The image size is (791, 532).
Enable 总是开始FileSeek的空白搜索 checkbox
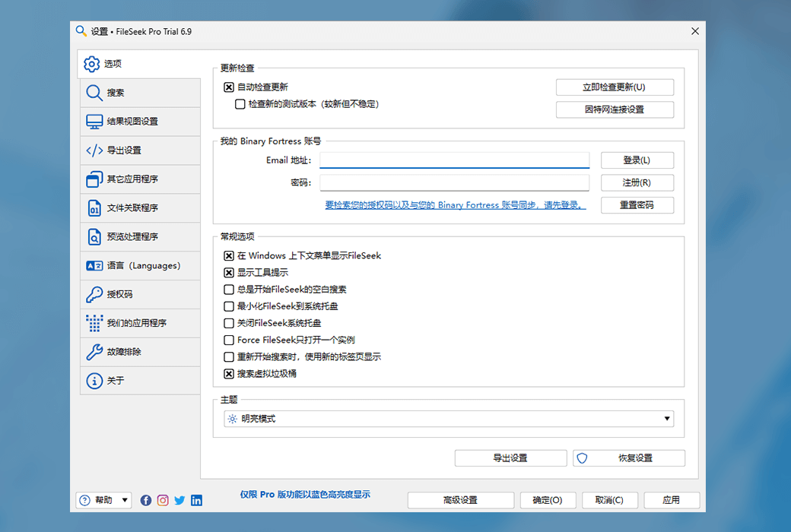coord(228,290)
